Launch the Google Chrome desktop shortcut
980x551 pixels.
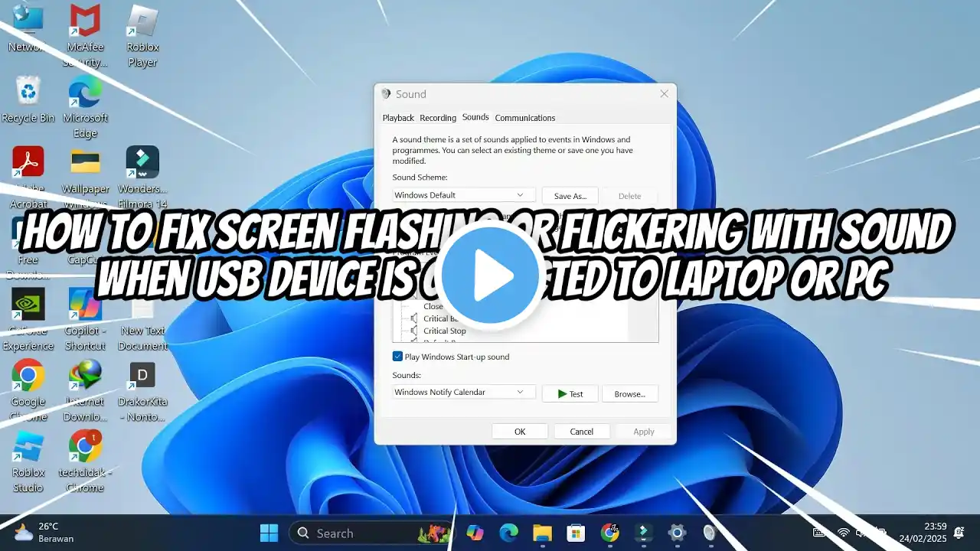tap(28, 390)
